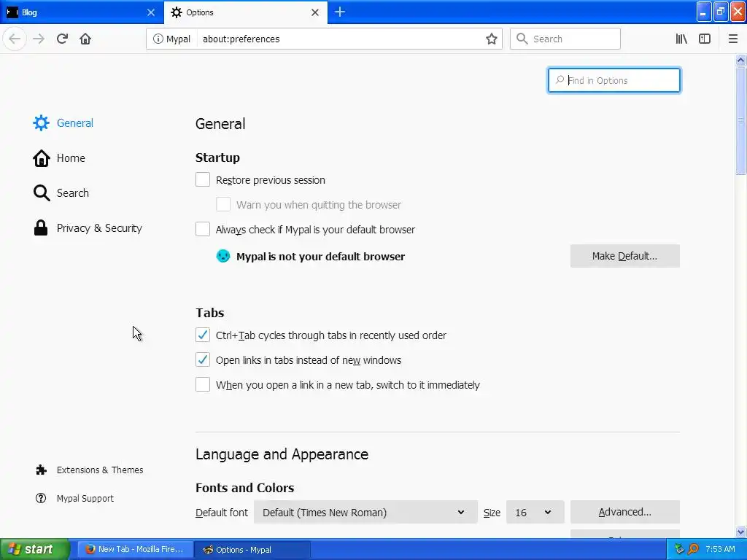Image resolution: width=747 pixels, height=560 pixels.
Task: Focus the Find in Options field
Action: pos(614,80)
